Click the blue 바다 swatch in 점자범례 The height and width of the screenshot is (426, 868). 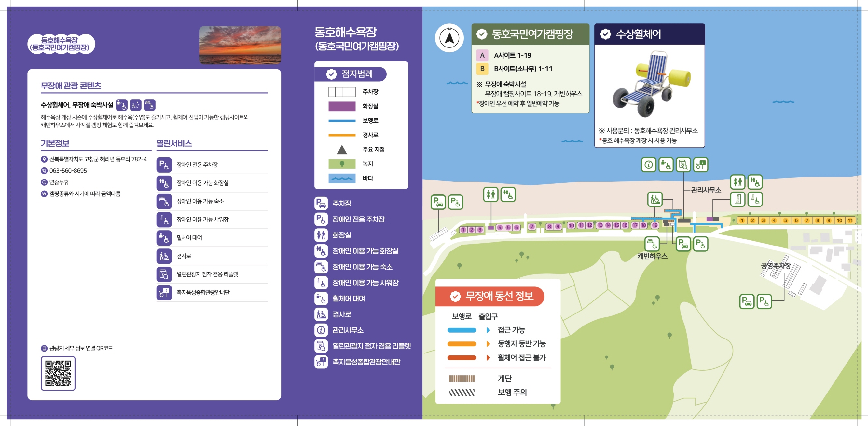coord(342,178)
